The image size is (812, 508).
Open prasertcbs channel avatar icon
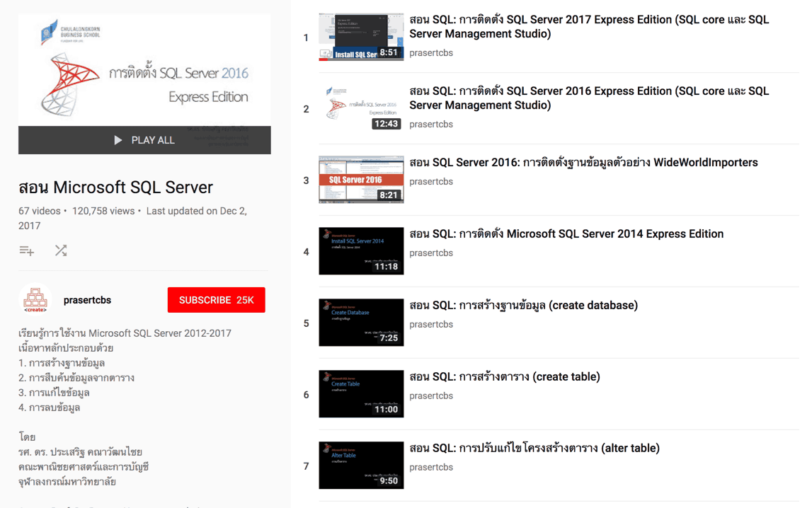[35, 299]
